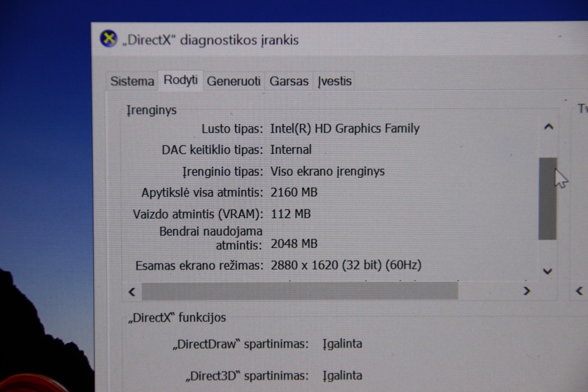This screenshot has width=588, height=392.
Task: Click the horizontal scroll right arrow in Įrenginys
Action: (x=526, y=291)
